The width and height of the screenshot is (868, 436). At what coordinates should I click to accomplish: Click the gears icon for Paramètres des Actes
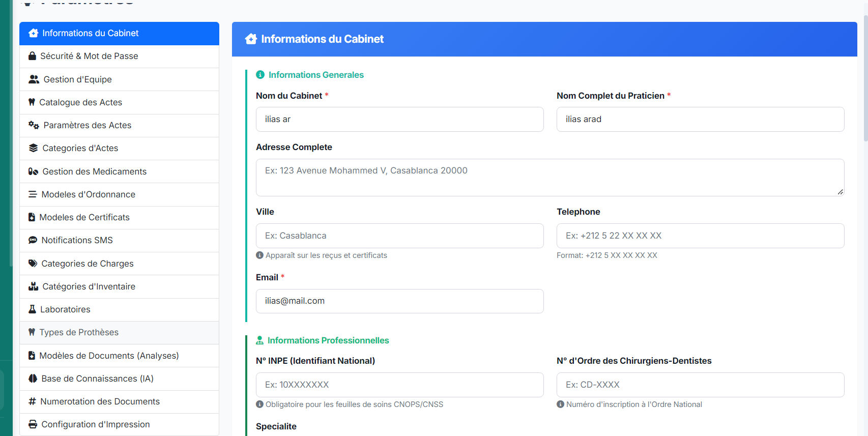coord(34,125)
